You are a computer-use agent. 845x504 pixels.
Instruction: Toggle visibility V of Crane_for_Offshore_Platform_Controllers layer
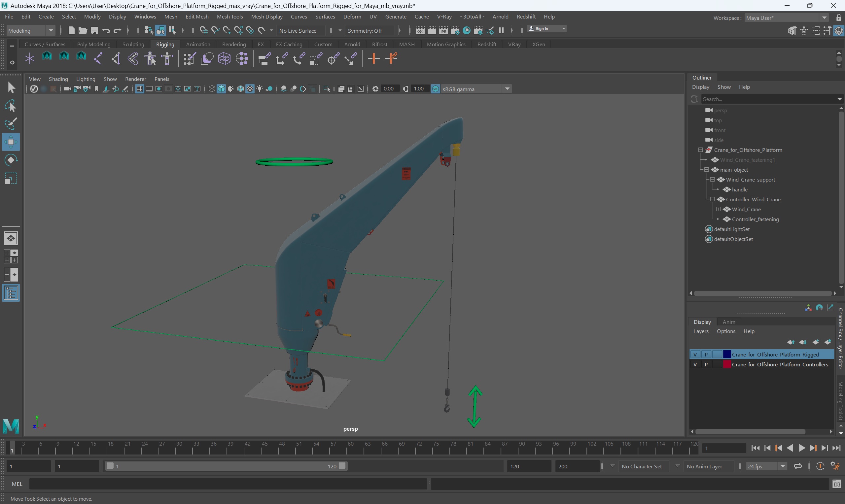[695, 364]
